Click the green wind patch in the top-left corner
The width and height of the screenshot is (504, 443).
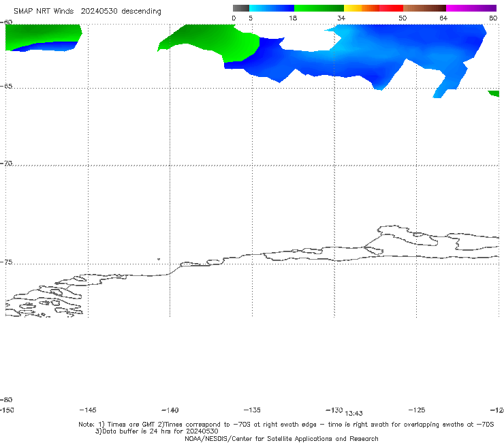point(42,33)
